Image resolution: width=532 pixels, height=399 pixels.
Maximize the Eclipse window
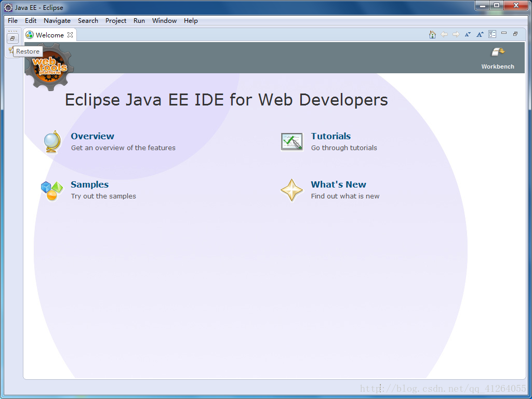[x=496, y=6]
